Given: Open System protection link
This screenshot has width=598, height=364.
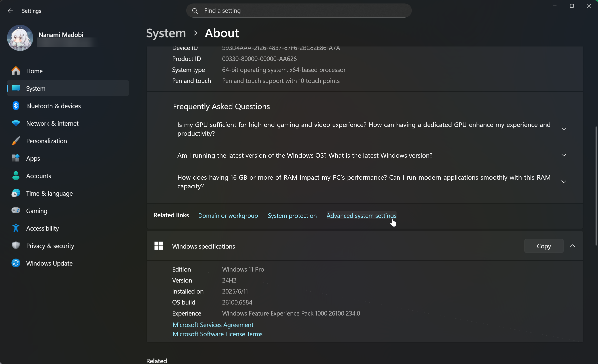Looking at the screenshot, I should point(292,216).
